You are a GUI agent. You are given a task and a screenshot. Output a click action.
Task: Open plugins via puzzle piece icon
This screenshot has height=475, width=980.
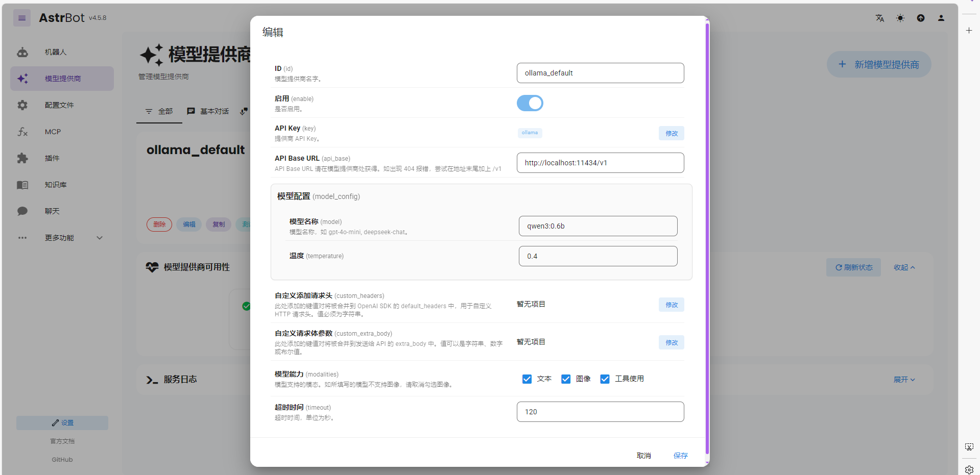click(22, 158)
